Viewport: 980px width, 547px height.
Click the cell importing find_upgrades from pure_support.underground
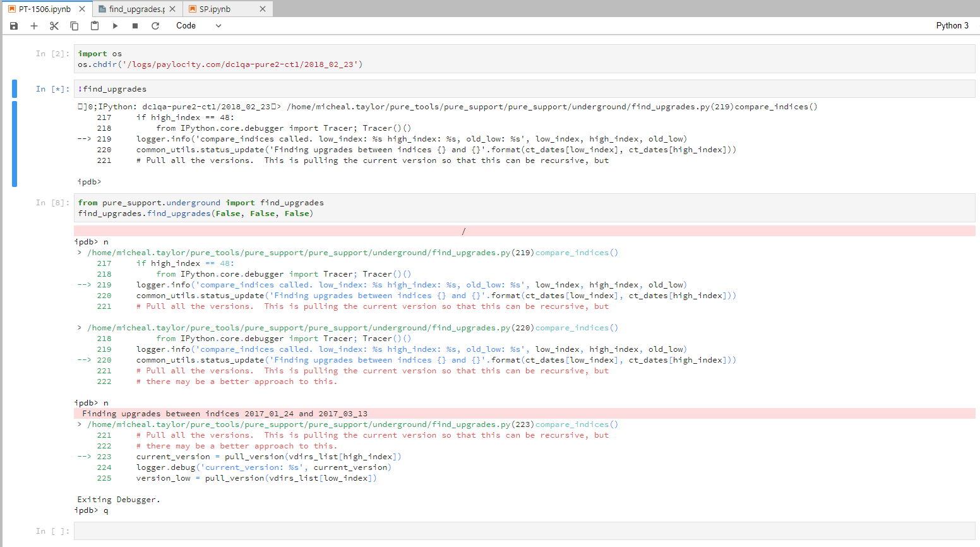coord(524,208)
